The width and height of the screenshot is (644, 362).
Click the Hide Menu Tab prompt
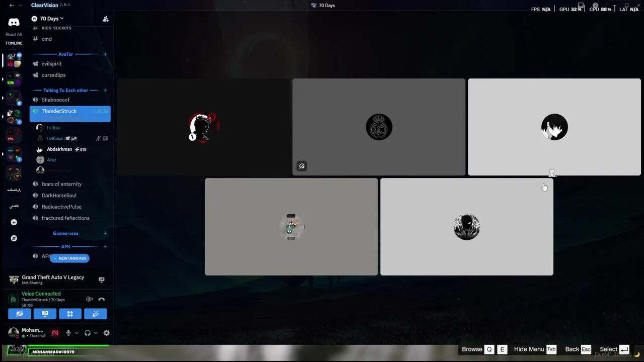click(x=535, y=349)
